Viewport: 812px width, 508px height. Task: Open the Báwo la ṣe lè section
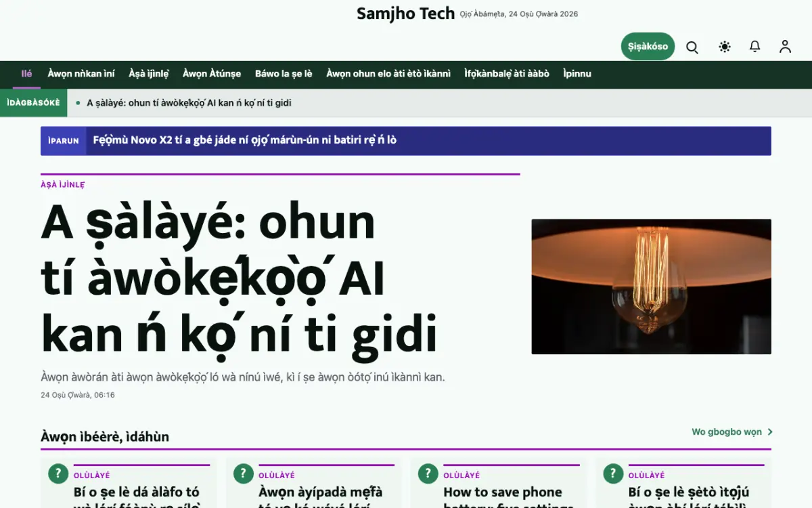(284, 74)
